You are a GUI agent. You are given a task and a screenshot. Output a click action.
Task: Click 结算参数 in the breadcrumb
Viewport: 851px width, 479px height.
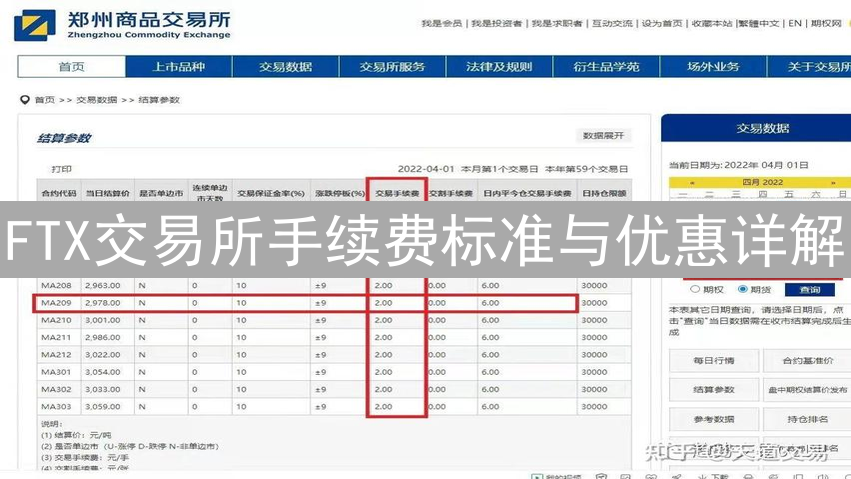click(159, 100)
